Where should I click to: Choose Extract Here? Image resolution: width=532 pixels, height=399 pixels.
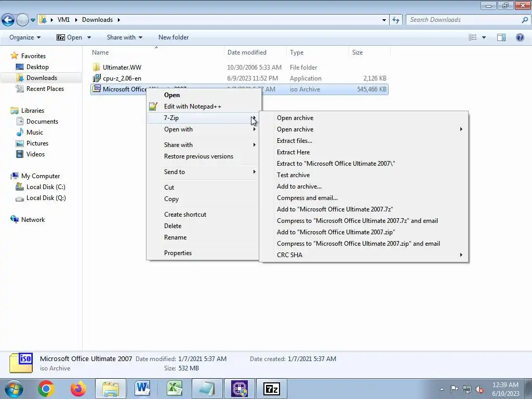293,152
